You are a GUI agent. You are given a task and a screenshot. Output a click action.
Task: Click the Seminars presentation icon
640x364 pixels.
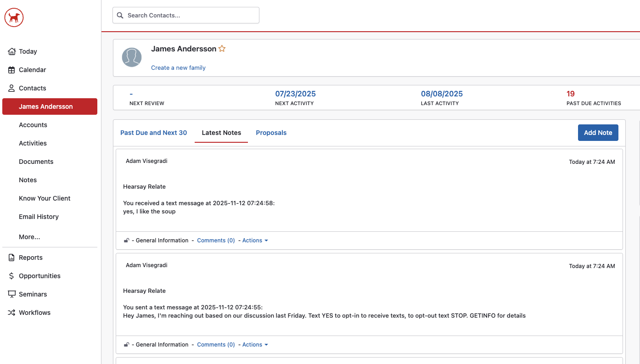click(11, 294)
